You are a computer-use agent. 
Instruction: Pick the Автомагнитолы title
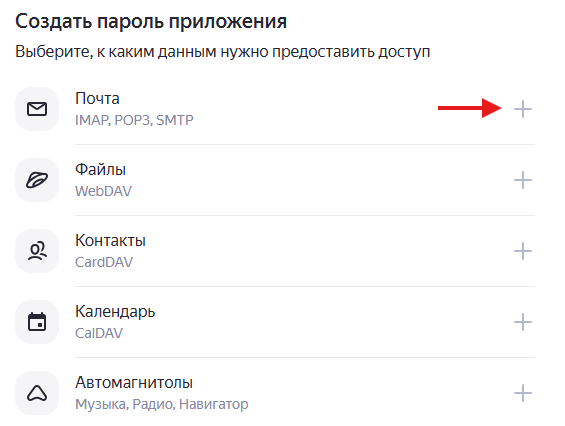[x=134, y=382]
